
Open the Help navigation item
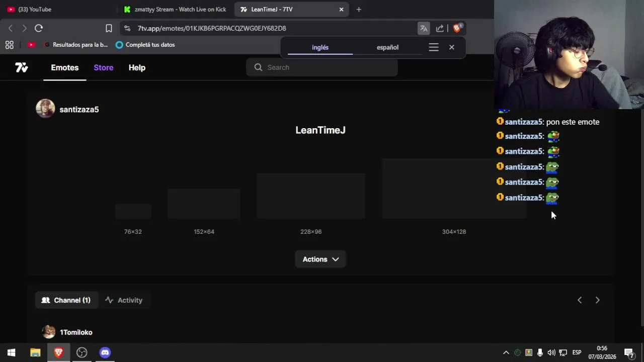point(137,67)
